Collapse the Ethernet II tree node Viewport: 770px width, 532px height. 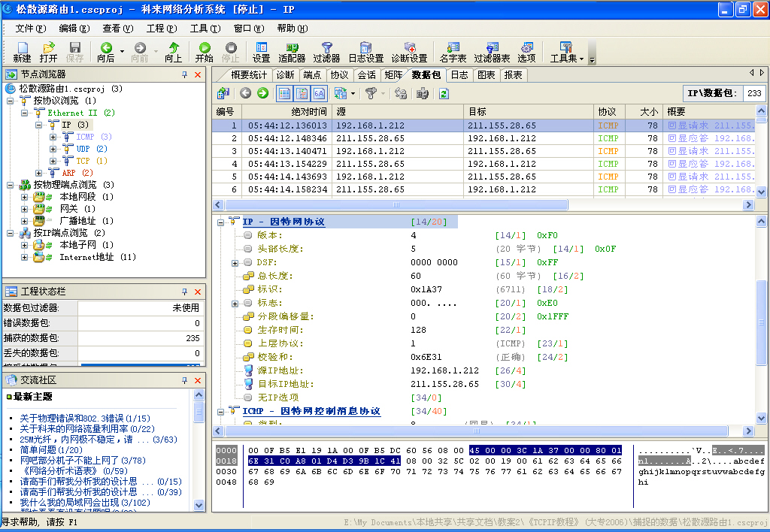click(24, 113)
